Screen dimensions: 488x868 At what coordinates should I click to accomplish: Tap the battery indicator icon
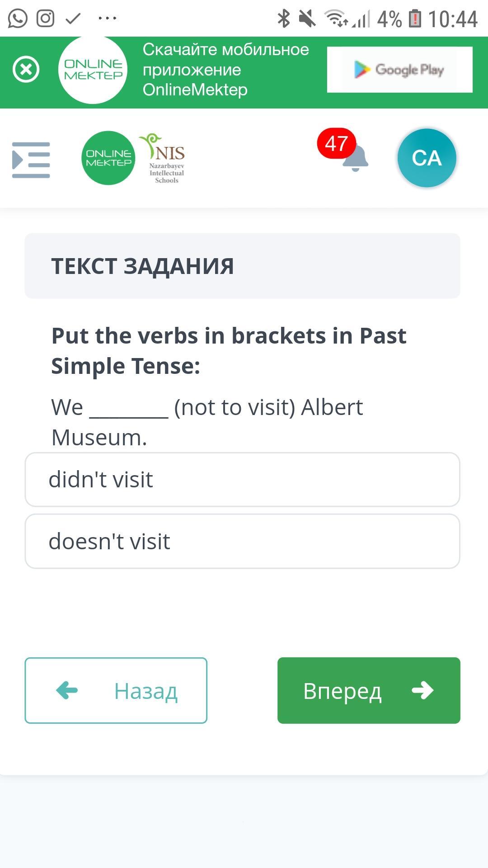[x=415, y=19]
